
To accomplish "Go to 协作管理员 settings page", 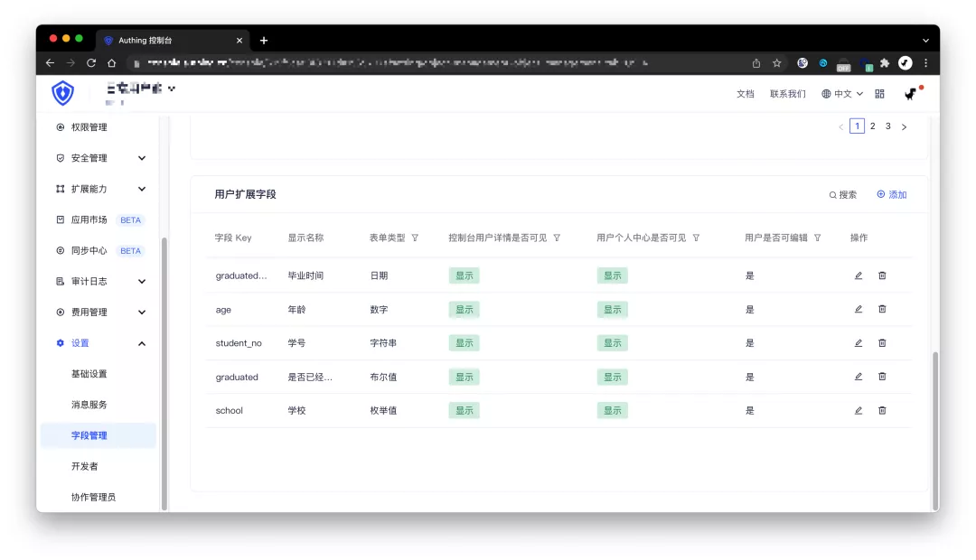I will pyautogui.click(x=93, y=497).
